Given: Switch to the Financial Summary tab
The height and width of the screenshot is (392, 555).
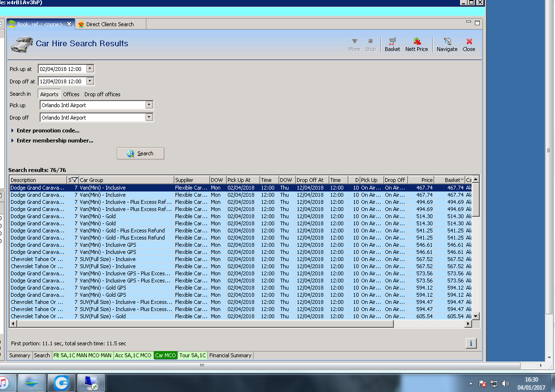Looking at the screenshot, I should [230, 355].
